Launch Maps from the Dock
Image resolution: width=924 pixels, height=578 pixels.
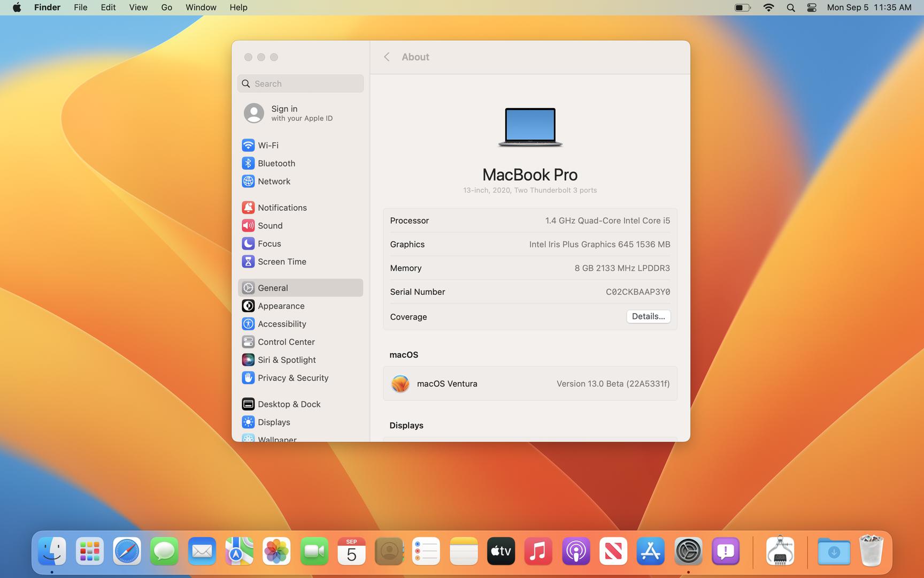[239, 551]
